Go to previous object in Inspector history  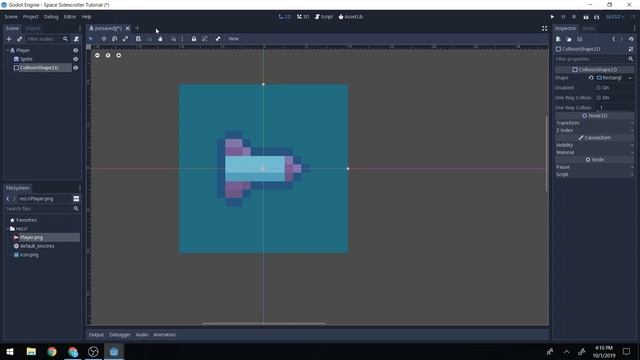pos(613,39)
